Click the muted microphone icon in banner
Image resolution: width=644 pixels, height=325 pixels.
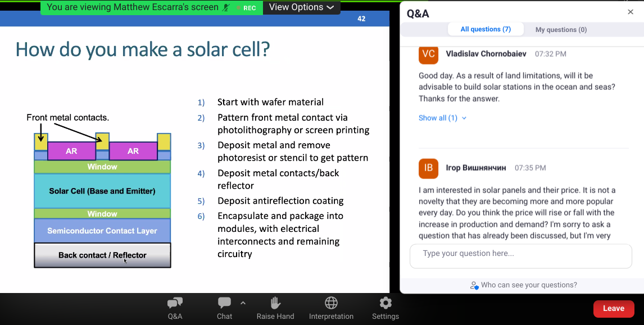click(226, 7)
